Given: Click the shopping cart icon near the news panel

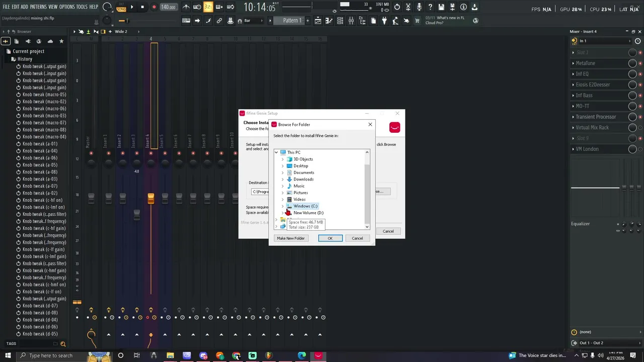Looking at the screenshot, I should coord(417,21).
